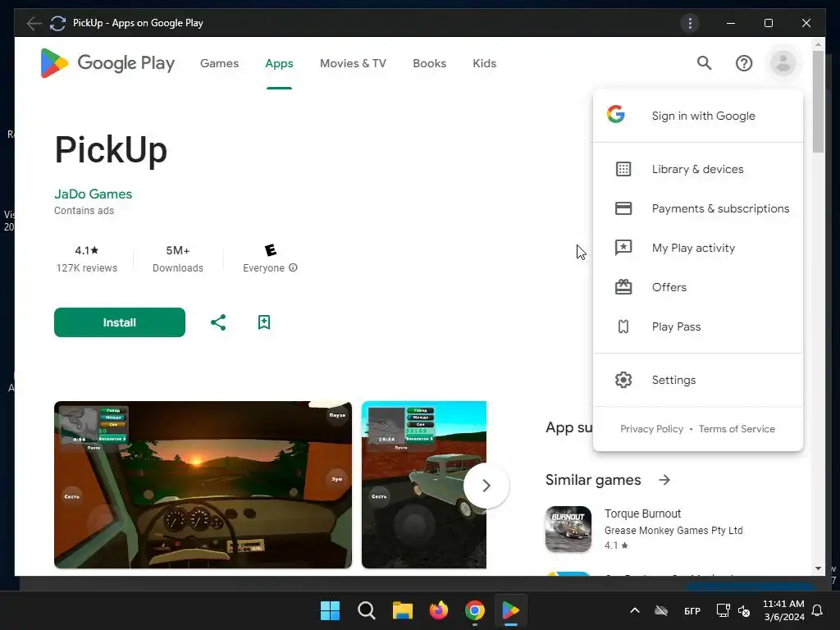Launch Firefox from taskbar
This screenshot has height=630, width=840.
[x=439, y=610]
